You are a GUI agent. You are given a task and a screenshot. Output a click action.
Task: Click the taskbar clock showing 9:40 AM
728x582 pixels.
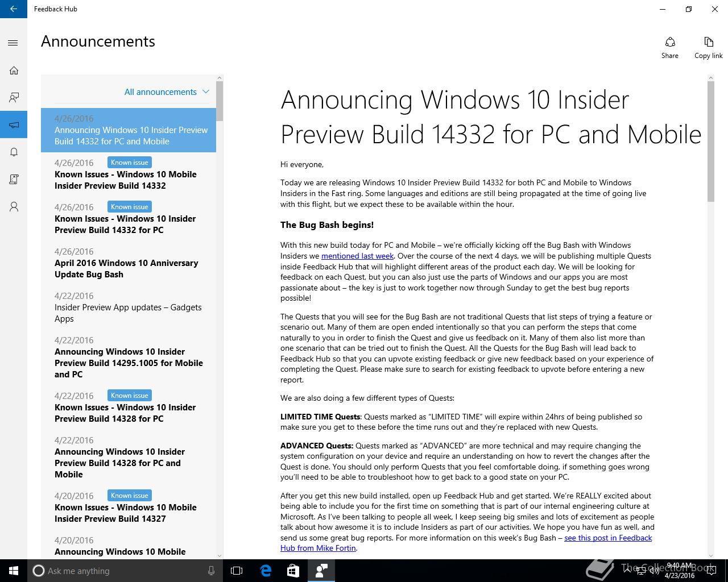click(679, 571)
